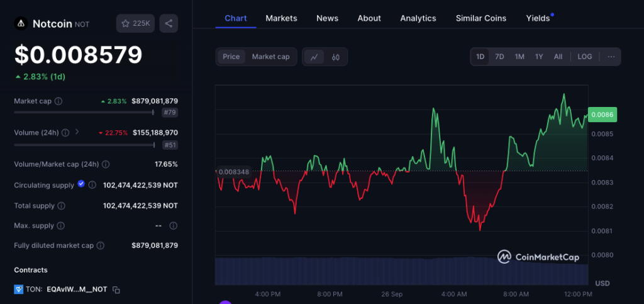Switch to line chart view icon
644x304 pixels.
(314, 57)
